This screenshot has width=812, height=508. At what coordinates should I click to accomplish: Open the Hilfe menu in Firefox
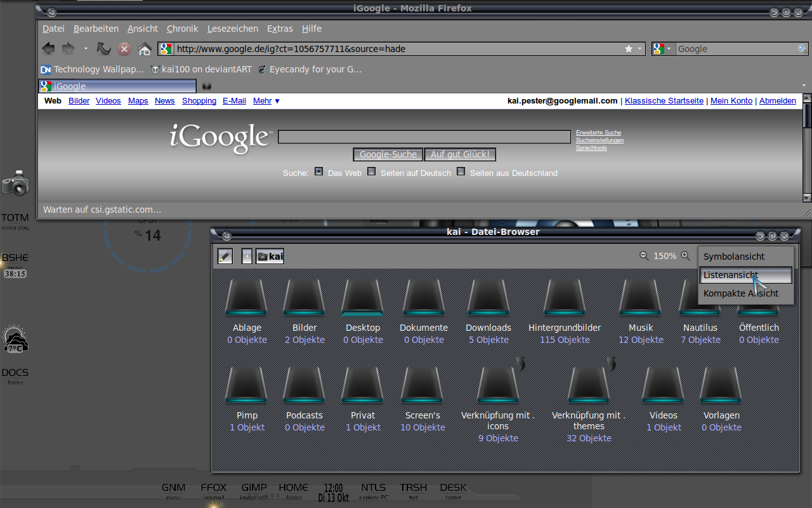[311, 29]
